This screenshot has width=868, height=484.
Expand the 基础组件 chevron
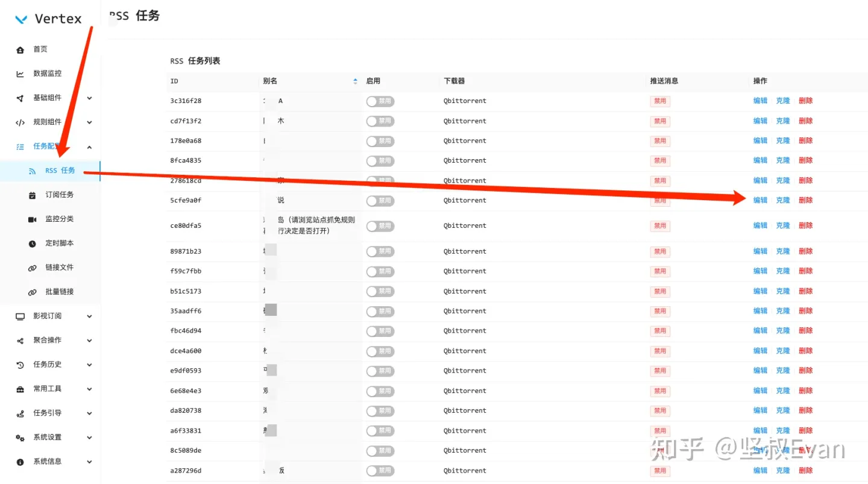click(89, 98)
